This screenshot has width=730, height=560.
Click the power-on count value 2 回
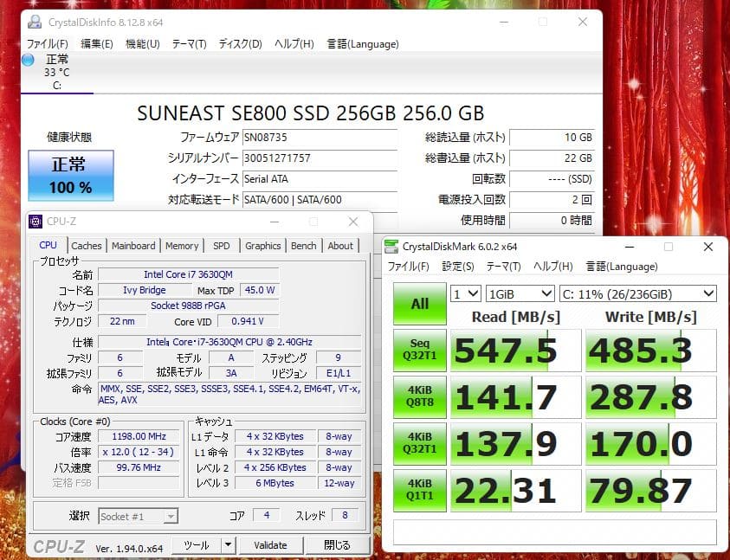[x=552, y=200]
